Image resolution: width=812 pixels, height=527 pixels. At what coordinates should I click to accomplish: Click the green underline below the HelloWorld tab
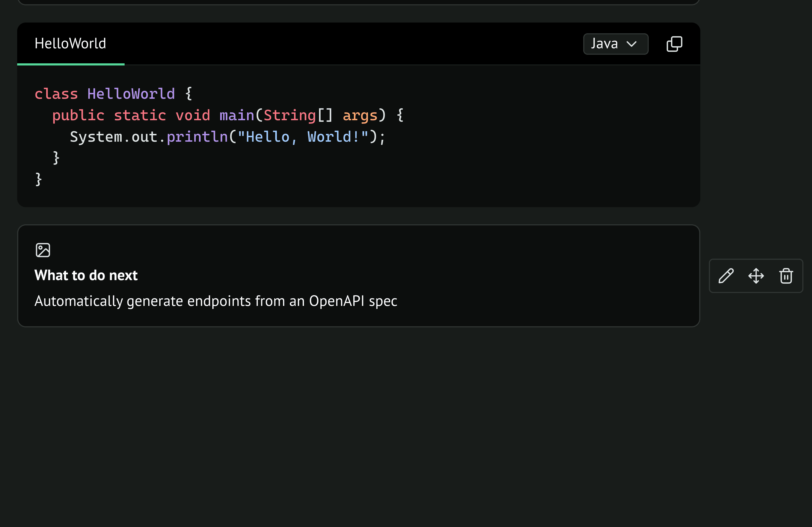point(71,64)
